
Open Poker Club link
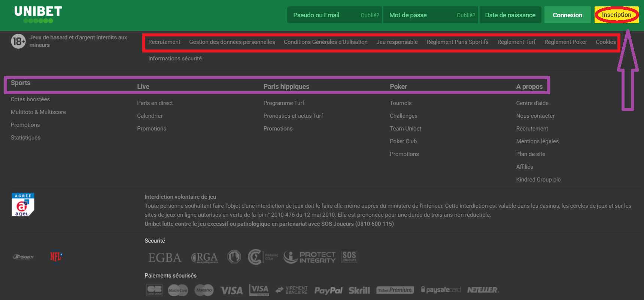(403, 141)
